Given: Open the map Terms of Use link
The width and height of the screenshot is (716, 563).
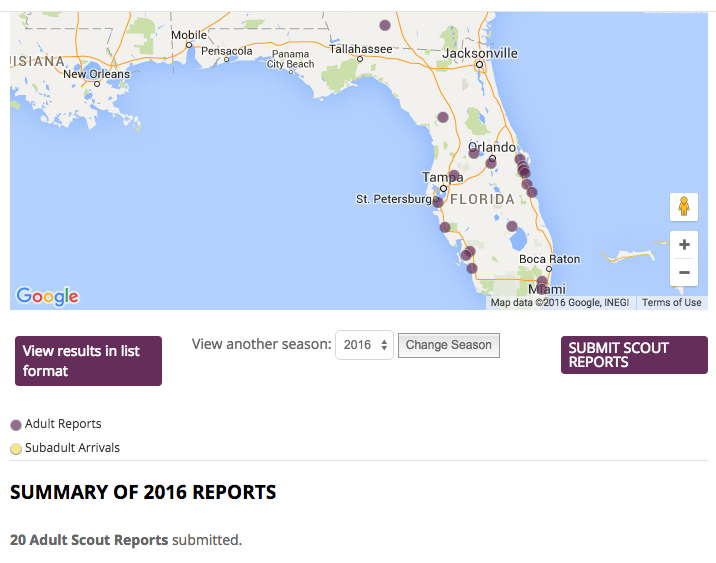Looking at the screenshot, I should coord(672,302).
